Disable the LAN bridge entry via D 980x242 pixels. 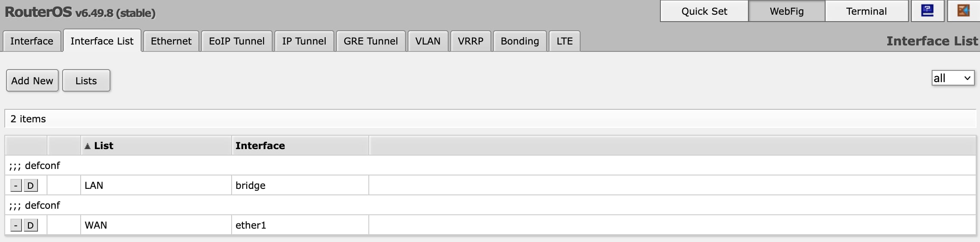point(31,186)
